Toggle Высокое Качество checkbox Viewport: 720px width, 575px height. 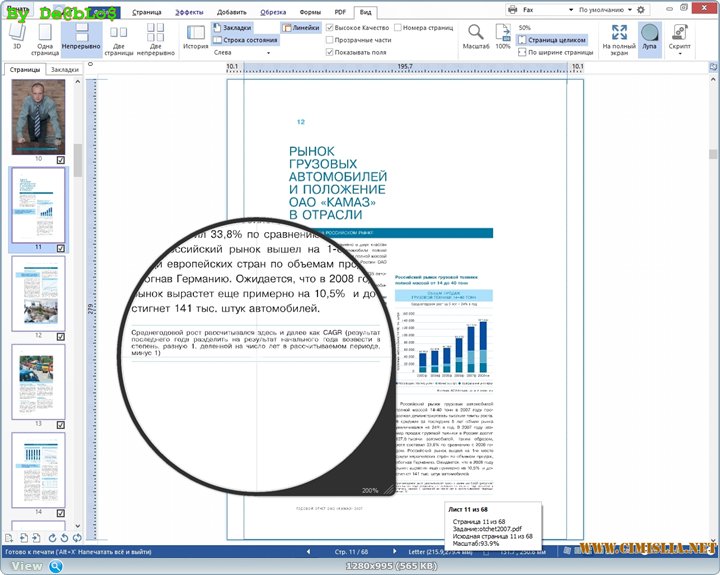click(x=331, y=28)
